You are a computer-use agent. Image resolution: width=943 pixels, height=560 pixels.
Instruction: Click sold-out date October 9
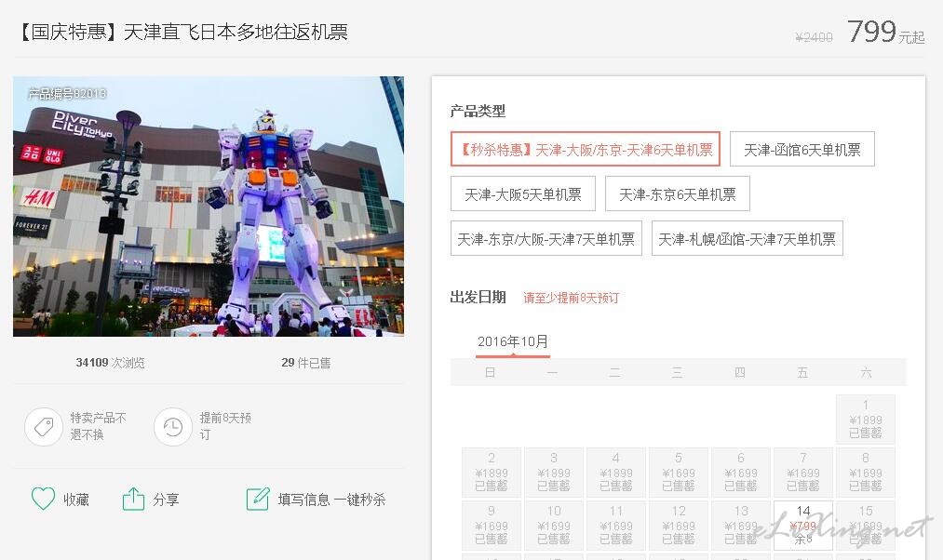(x=492, y=526)
